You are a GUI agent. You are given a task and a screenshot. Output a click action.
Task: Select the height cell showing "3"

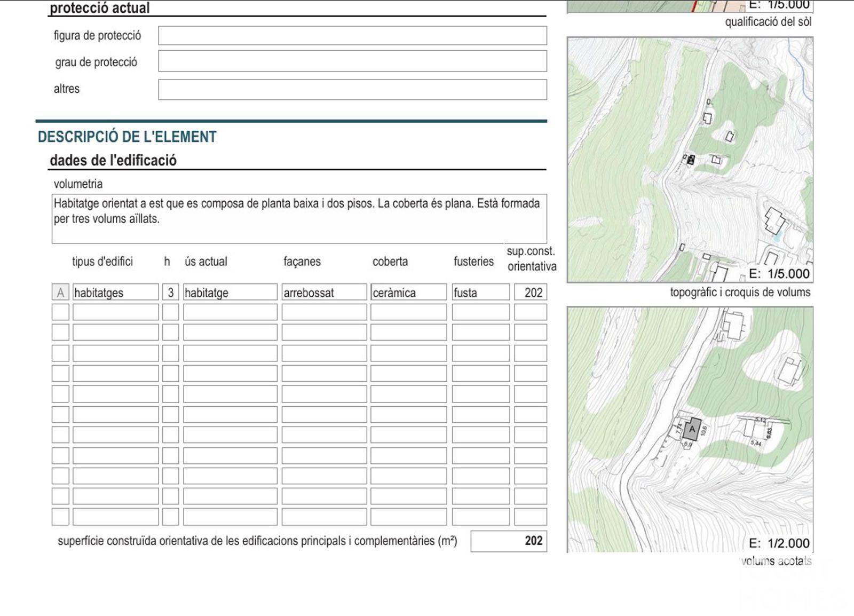click(x=170, y=293)
